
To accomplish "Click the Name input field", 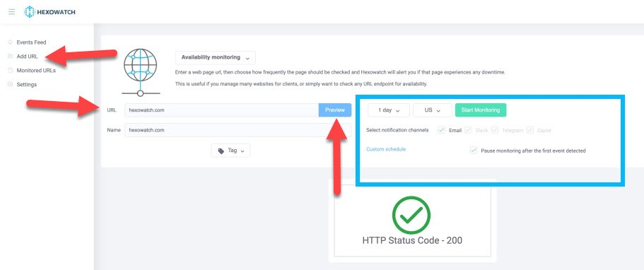I will [238, 130].
